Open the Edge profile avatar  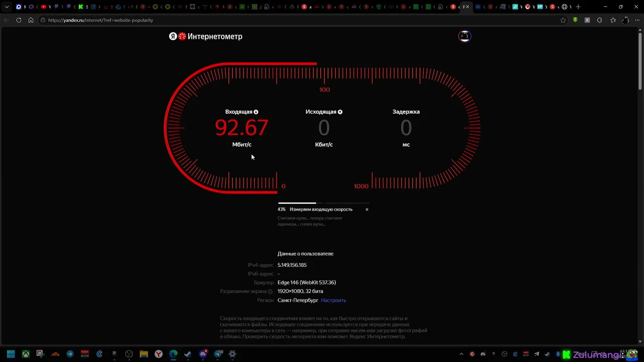(x=625, y=20)
